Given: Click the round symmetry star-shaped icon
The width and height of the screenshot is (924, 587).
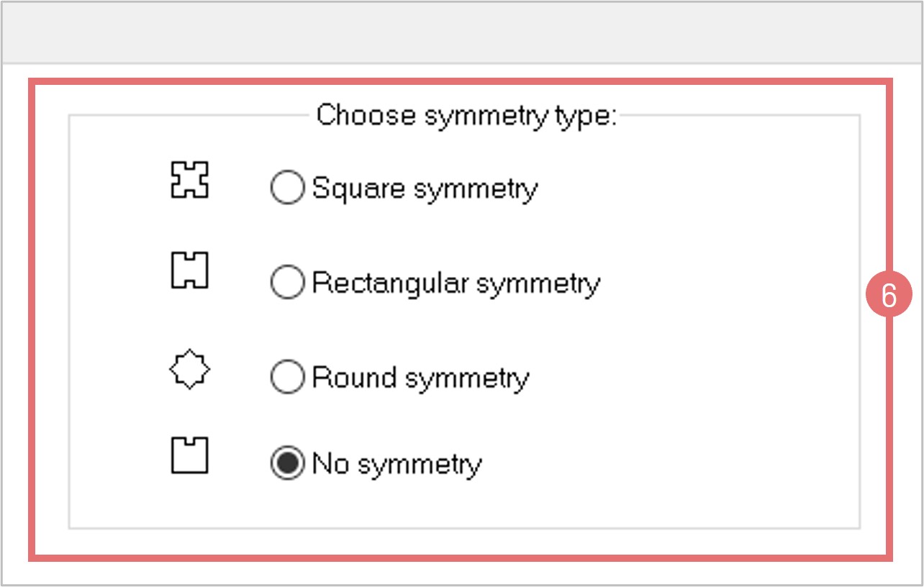Looking at the screenshot, I should 189,371.
